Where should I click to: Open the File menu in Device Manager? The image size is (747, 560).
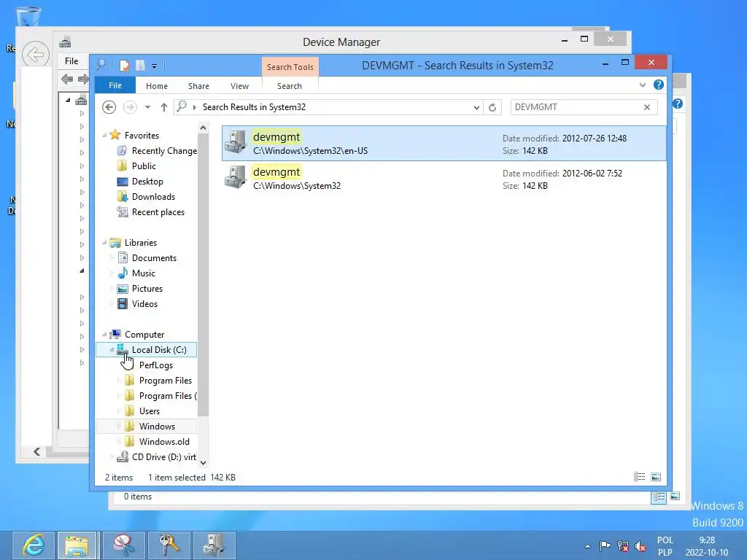[71, 61]
